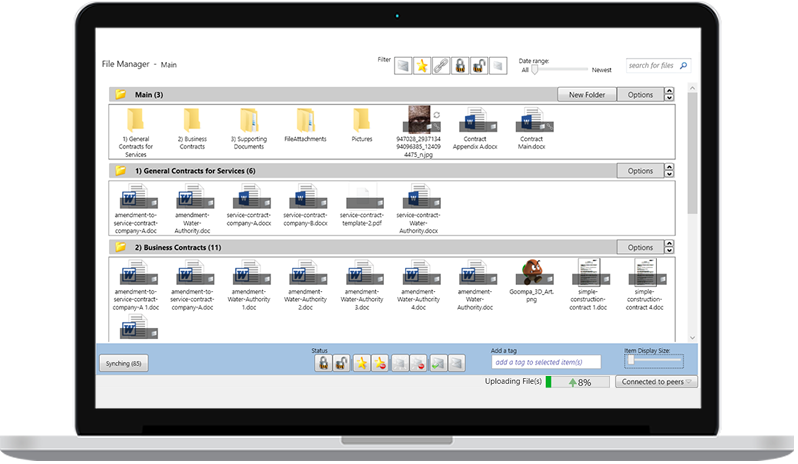Filter by the closed padlock icon

460,66
